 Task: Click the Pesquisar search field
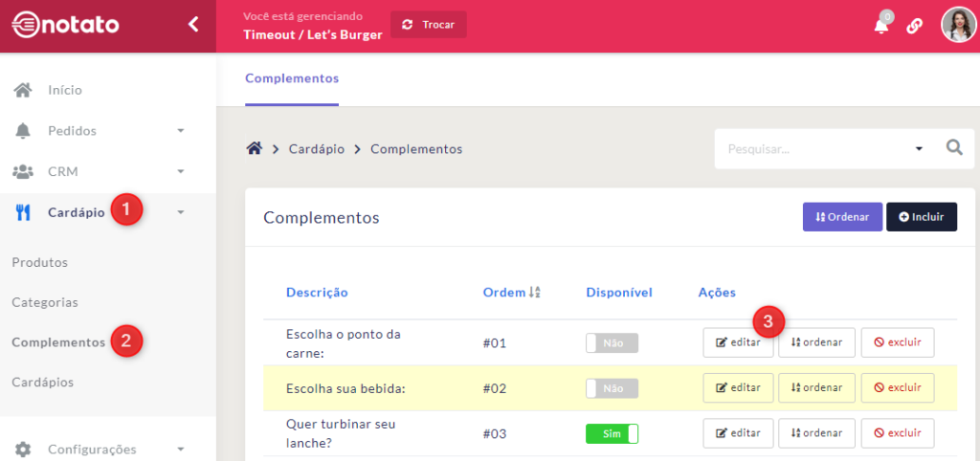click(813, 148)
